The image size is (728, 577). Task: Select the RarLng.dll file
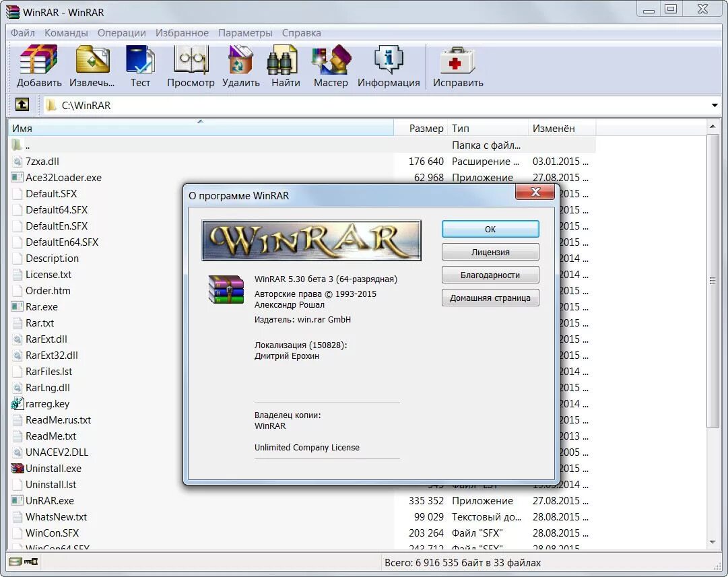pyautogui.click(x=48, y=387)
